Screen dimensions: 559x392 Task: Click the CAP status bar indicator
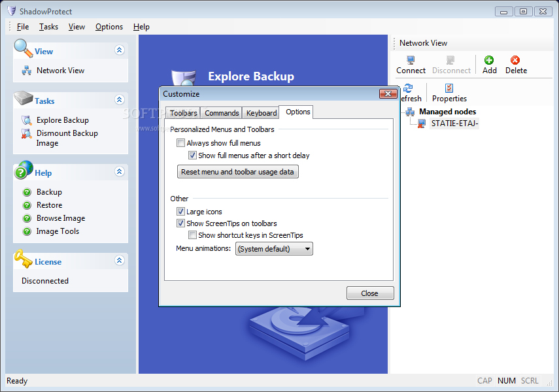(x=484, y=381)
